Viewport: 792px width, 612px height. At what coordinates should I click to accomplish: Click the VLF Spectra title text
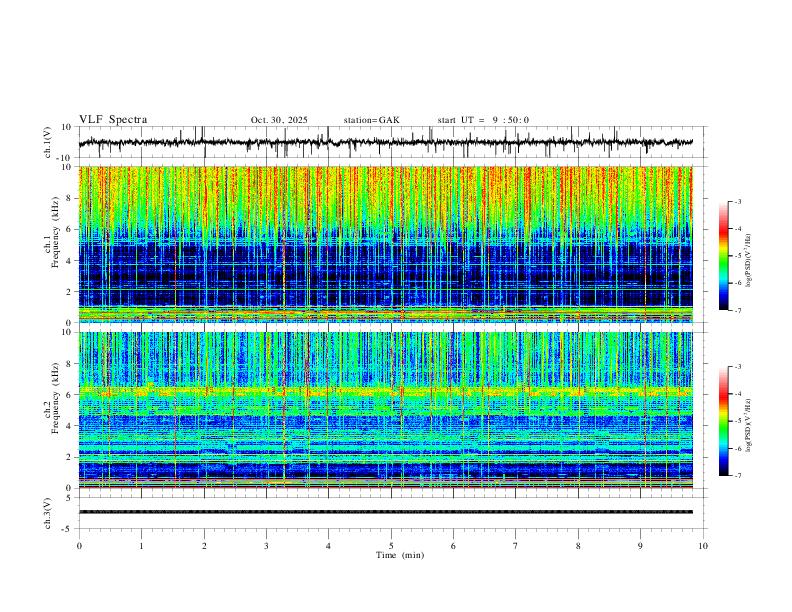tap(113, 120)
